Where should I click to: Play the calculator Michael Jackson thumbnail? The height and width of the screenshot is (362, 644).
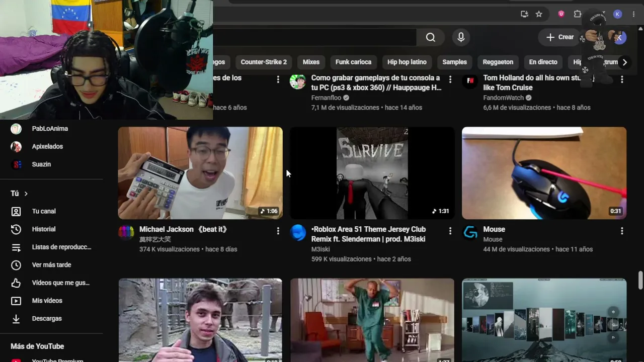click(200, 173)
